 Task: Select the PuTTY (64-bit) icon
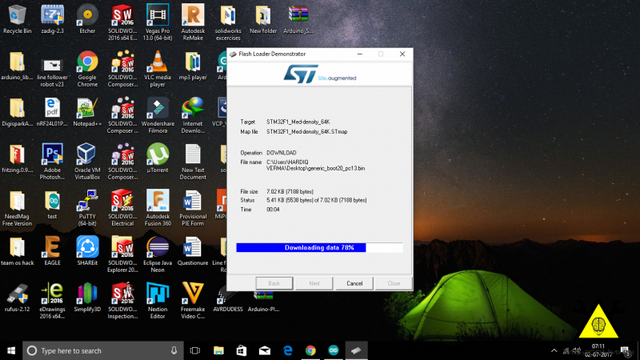87,208
